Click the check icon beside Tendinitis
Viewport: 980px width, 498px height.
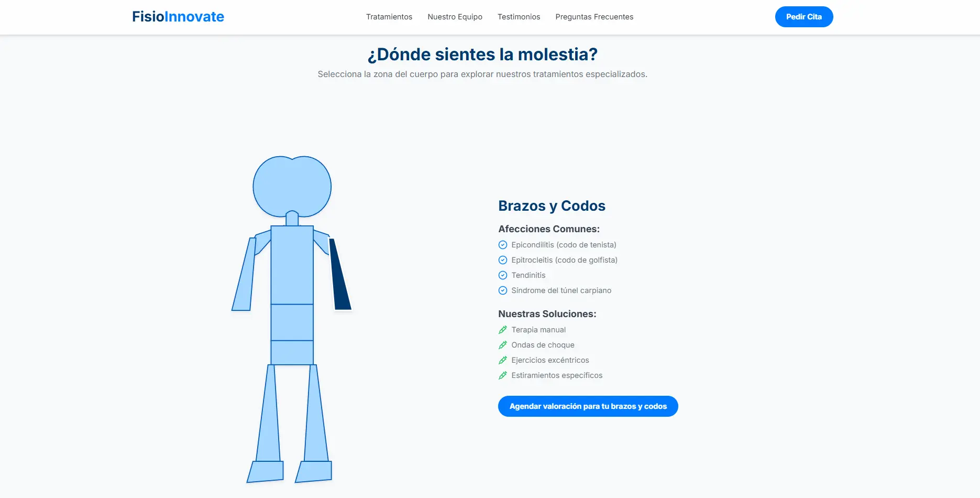tap(503, 275)
